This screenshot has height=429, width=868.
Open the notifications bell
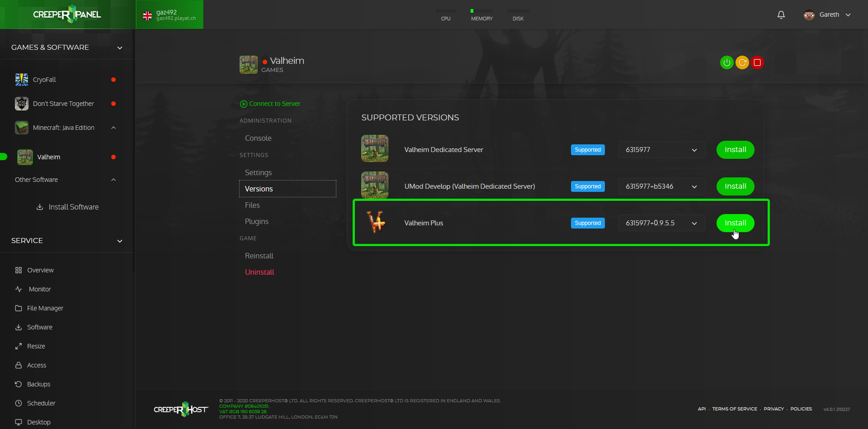781,15
